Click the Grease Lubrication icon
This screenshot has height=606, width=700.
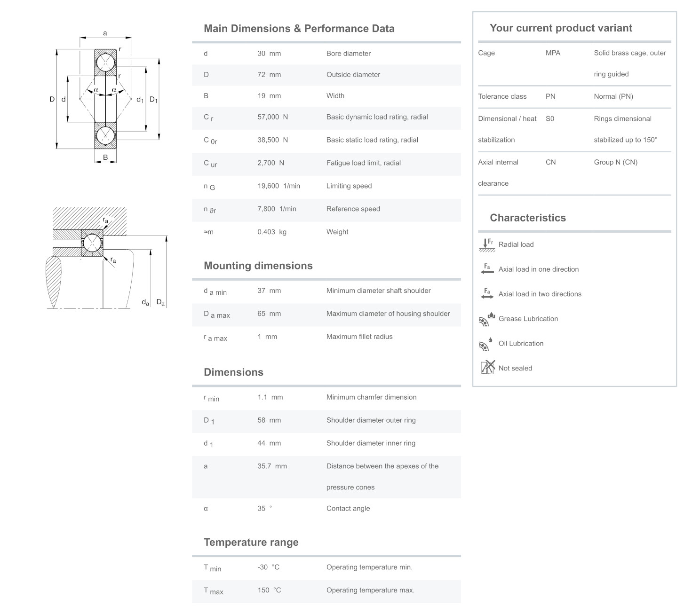[487, 319]
